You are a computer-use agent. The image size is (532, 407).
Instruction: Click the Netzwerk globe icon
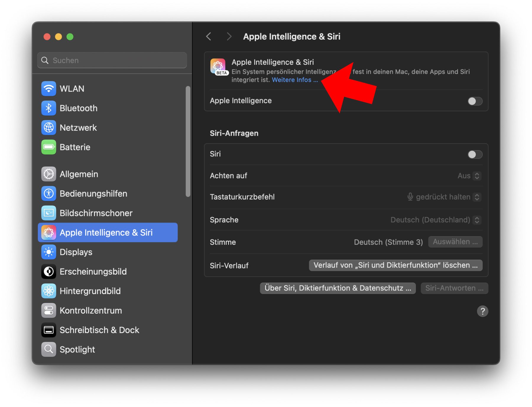[48, 128]
